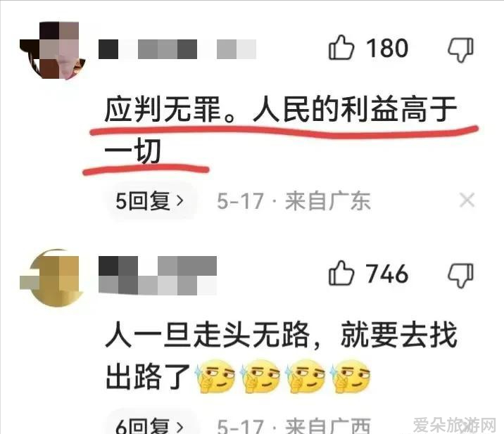Tap the 746 like count
This screenshot has height=434, width=504.
[387, 274]
